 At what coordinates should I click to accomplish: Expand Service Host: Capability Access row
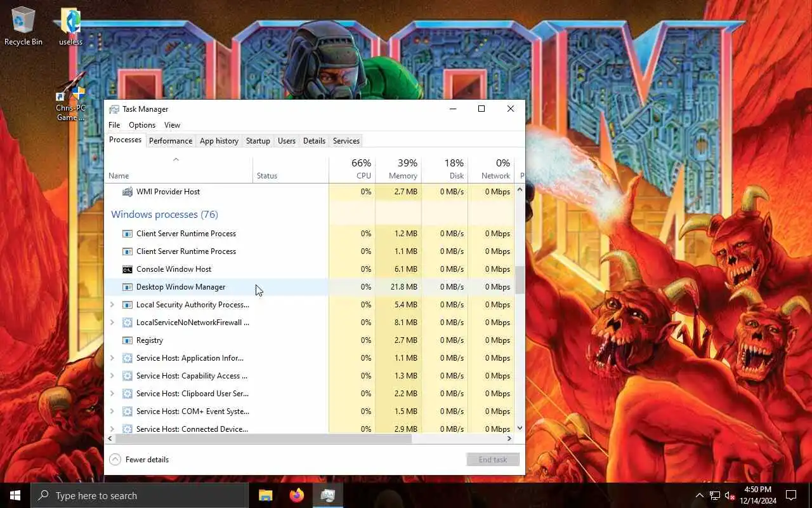[x=112, y=376]
